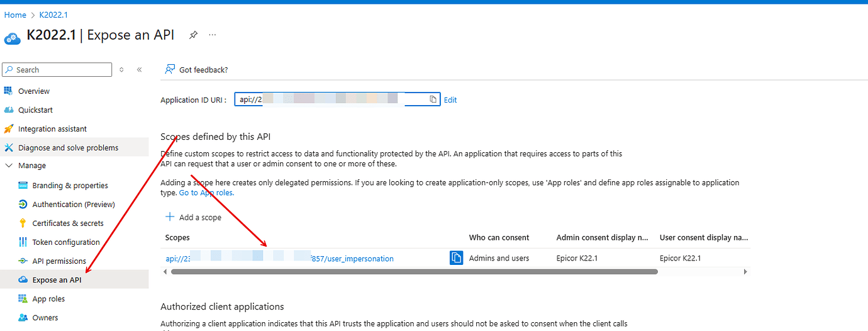Click the plus icon for Add a scope
Screen dimensions: 868x331
click(x=169, y=217)
